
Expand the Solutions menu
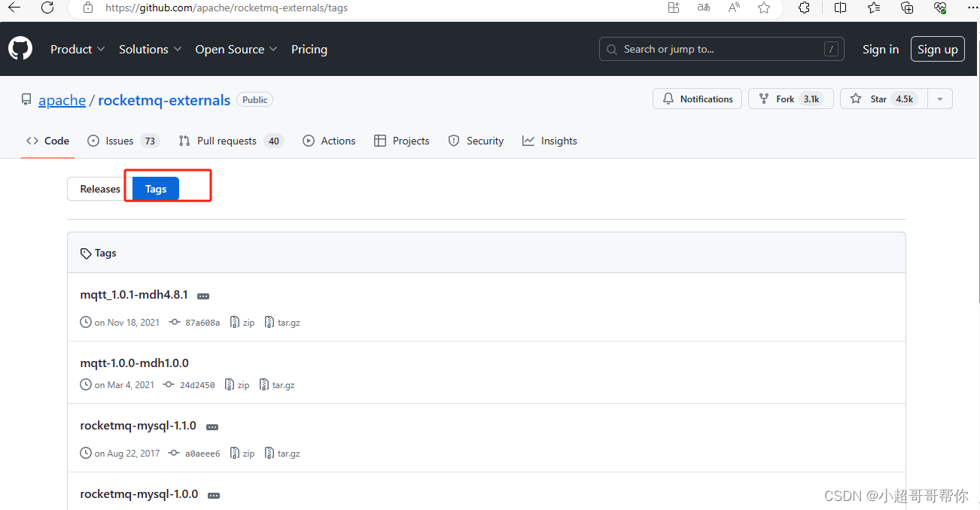(x=150, y=49)
